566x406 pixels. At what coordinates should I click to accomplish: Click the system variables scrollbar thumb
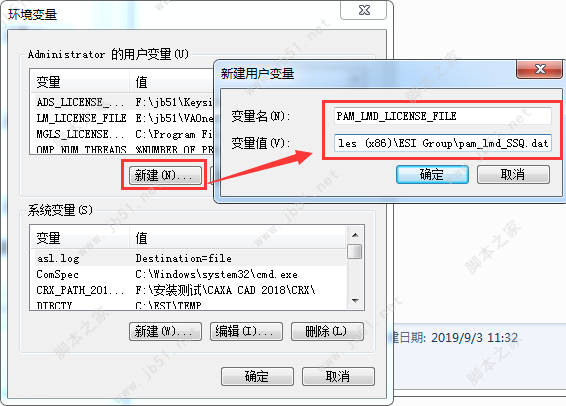[x=355, y=252]
